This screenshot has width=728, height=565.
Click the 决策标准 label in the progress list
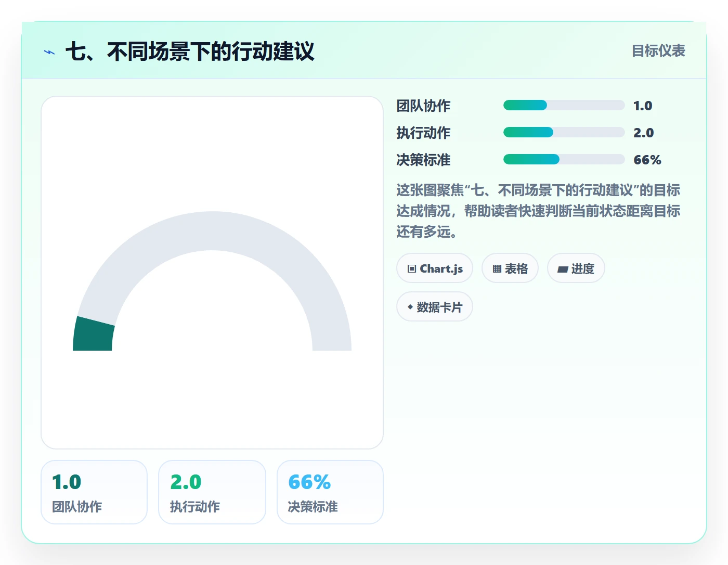click(x=423, y=160)
